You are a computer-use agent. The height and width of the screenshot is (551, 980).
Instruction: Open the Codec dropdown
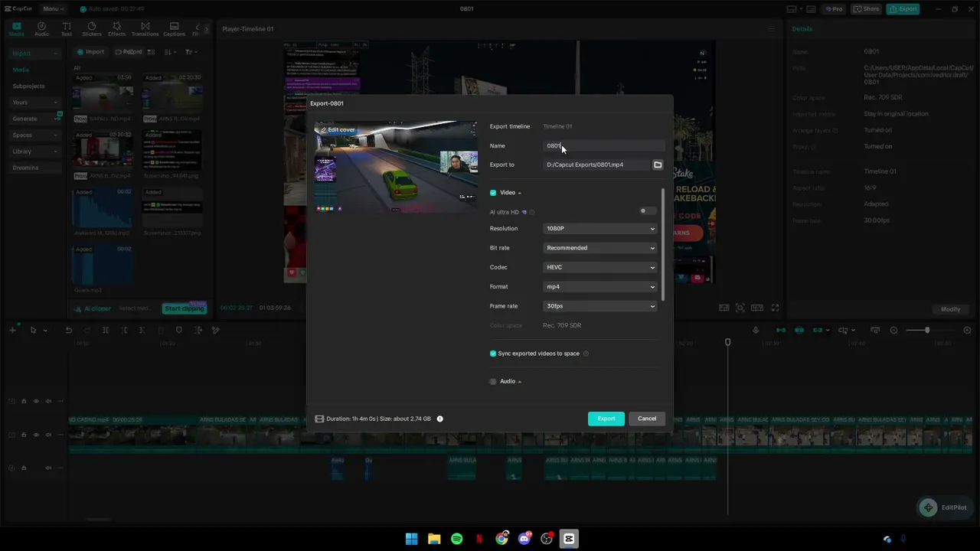[x=600, y=267]
